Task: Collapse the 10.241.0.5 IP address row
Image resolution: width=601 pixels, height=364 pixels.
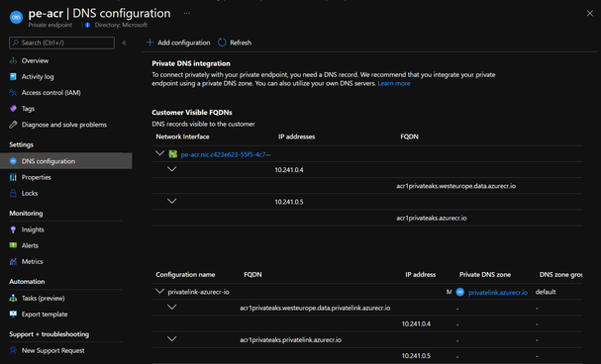Action: coord(171,202)
